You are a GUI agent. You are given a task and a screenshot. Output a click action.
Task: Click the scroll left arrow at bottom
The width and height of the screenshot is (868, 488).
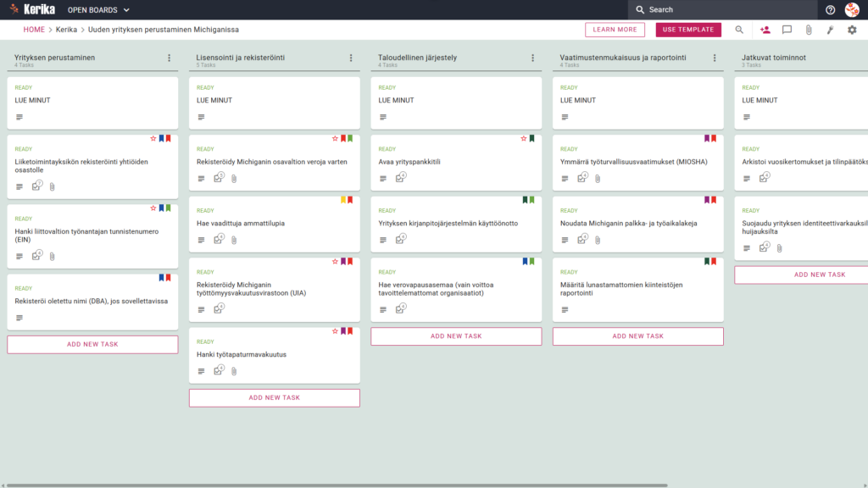3,485
